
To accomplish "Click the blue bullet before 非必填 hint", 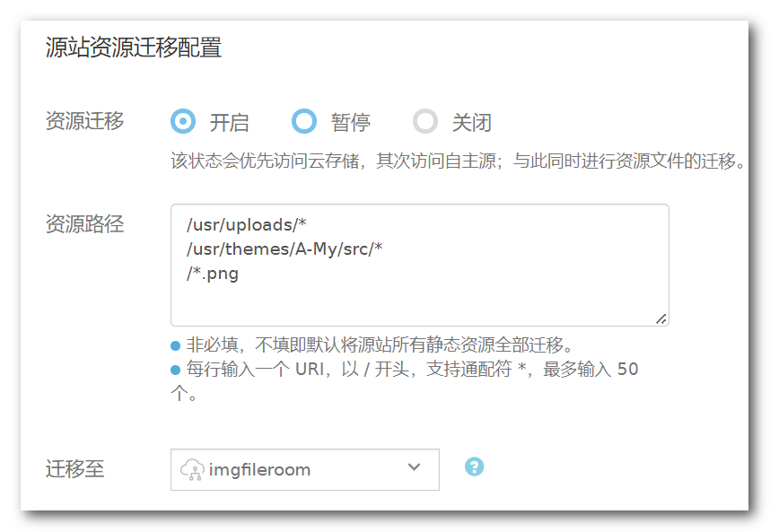I will tap(176, 344).
